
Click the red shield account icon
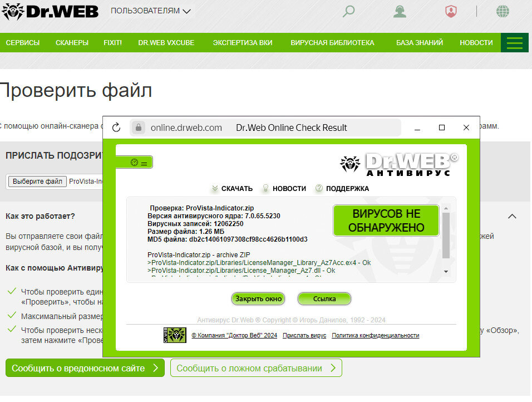point(451,12)
